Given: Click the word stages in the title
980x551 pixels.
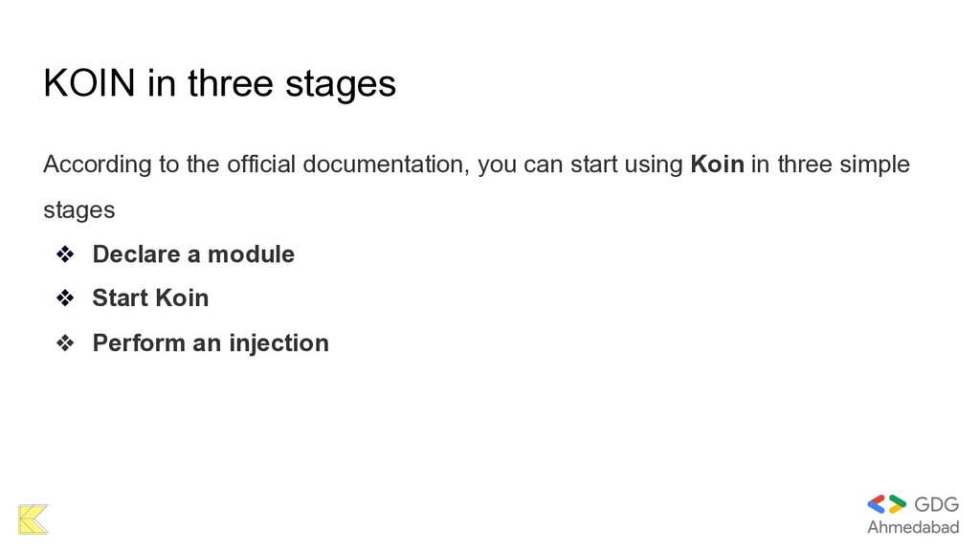Looking at the screenshot, I should coord(346,84).
